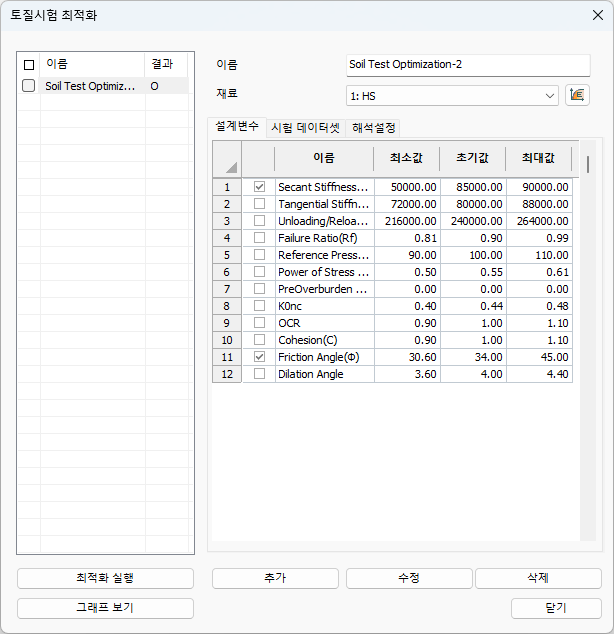The image size is (614, 634).
Task: Enable the Reference Press... checkbox
Action: pyautogui.click(x=259, y=255)
